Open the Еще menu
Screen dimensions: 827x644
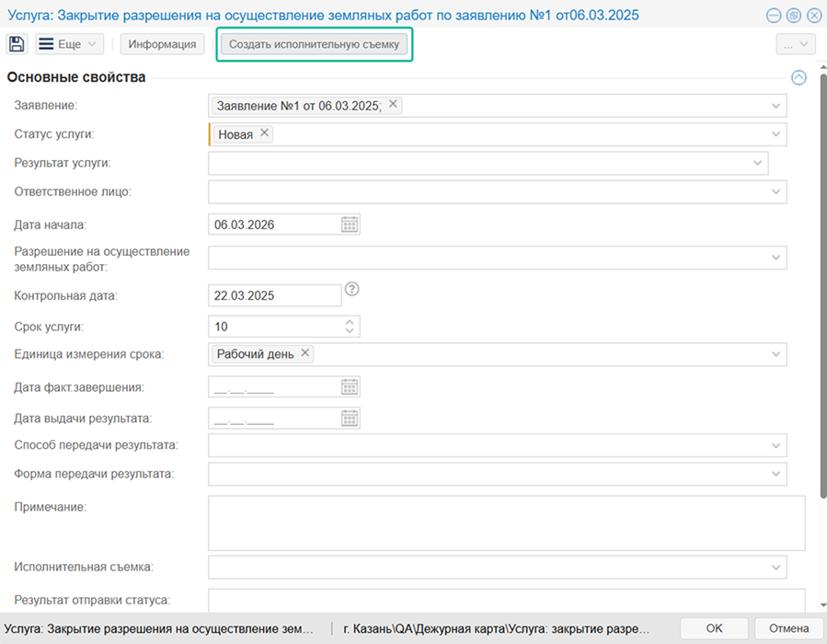(70, 44)
